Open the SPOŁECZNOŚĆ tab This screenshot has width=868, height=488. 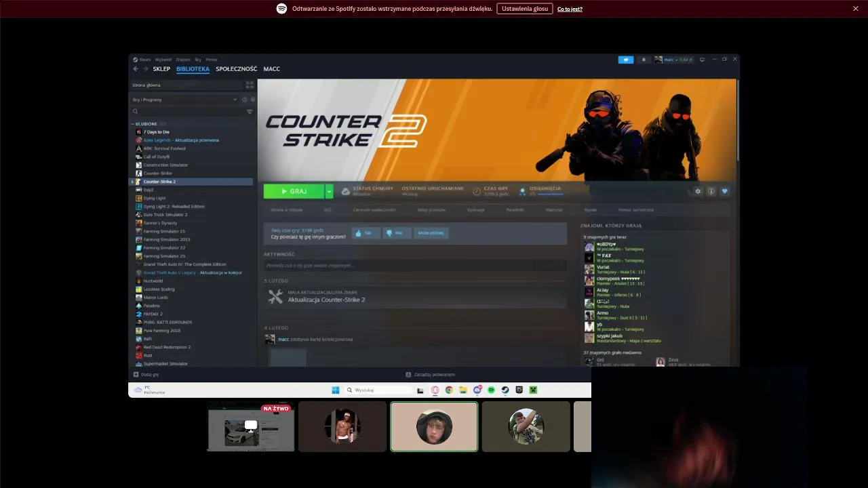(236, 69)
